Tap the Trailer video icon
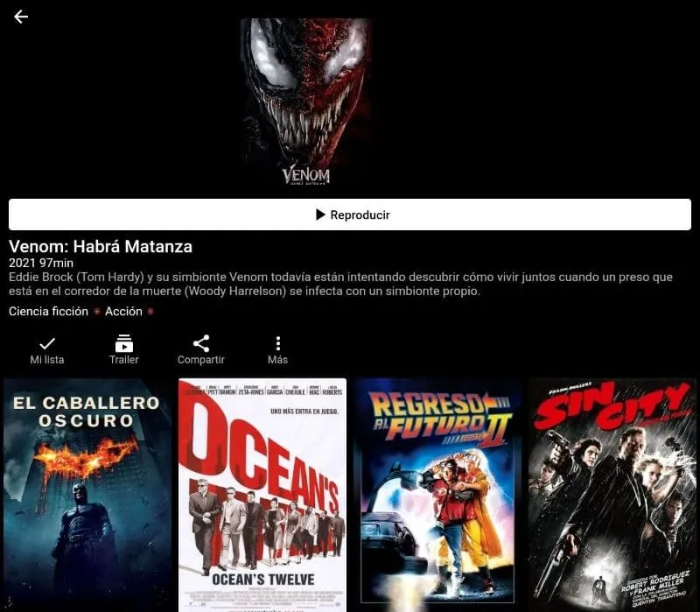The height and width of the screenshot is (612, 700). point(123,343)
